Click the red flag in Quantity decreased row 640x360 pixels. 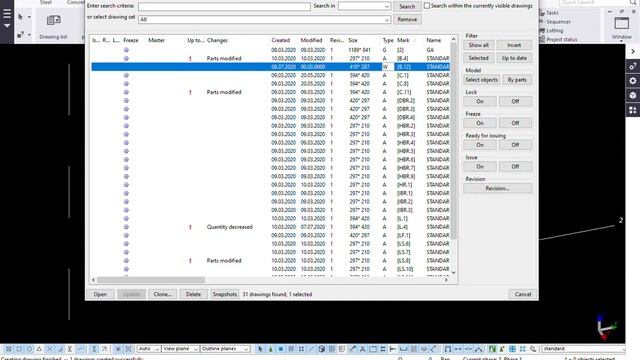(190, 227)
